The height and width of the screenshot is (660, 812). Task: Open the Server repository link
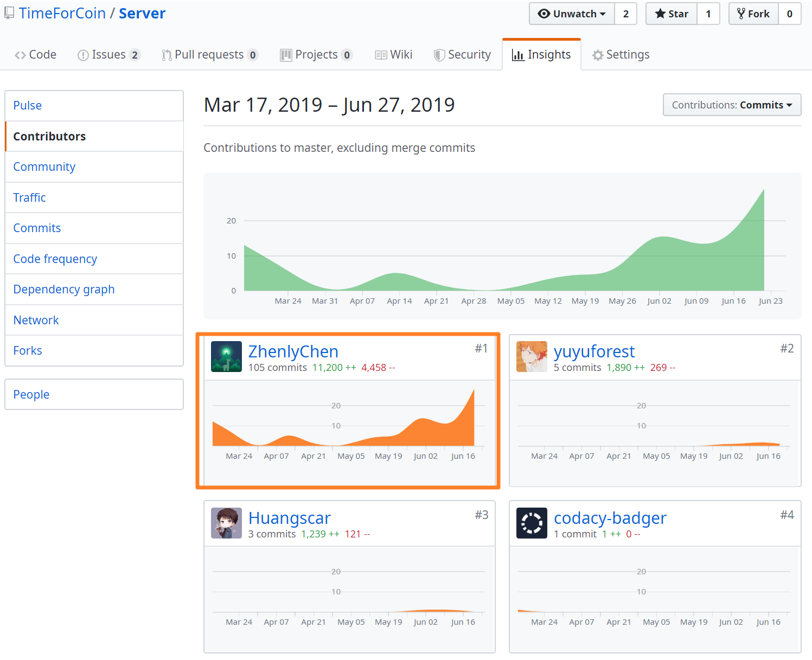point(142,14)
